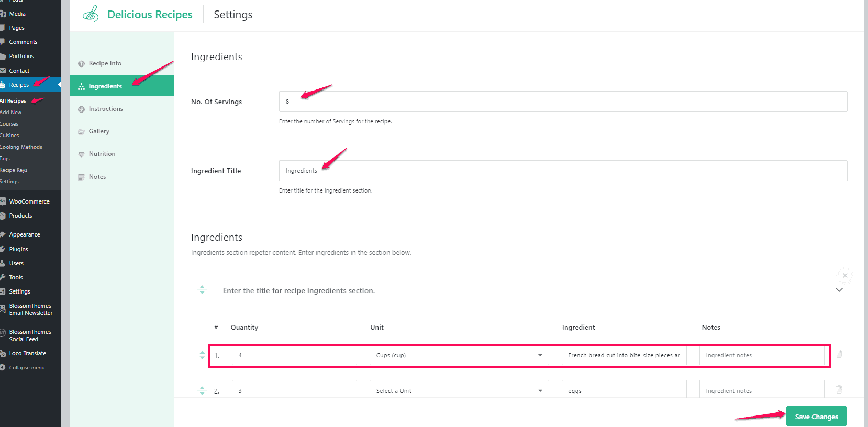Click the No. Of Servings input field
868x427 pixels.
(x=563, y=102)
